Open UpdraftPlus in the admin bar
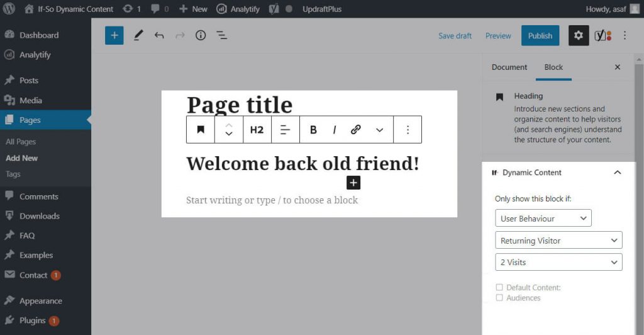 pyautogui.click(x=322, y=9)
